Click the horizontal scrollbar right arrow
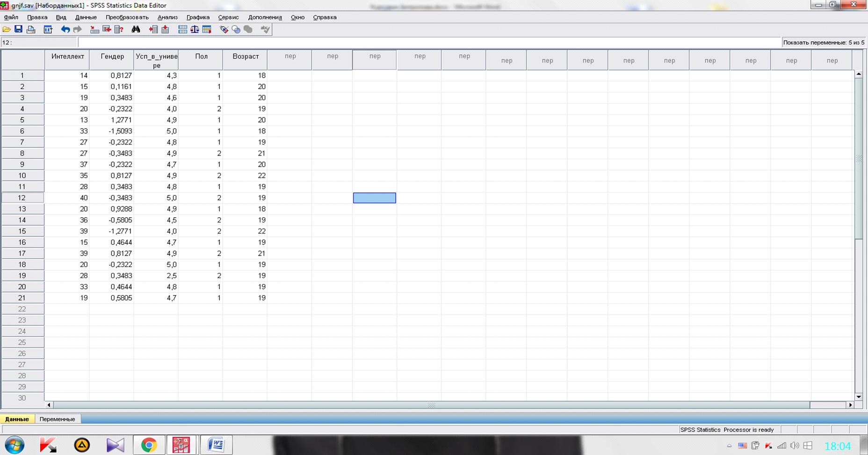This screenshot has height=455, width=868. (x=851, y=405)
